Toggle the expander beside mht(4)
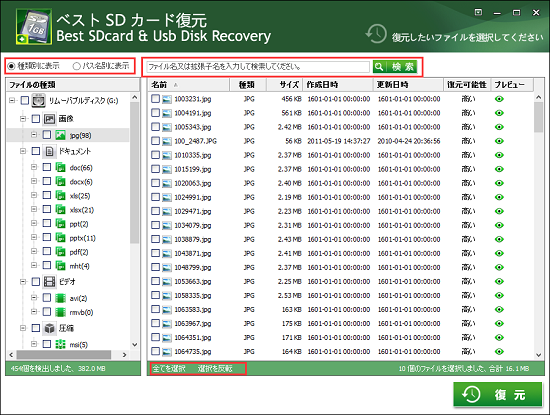 [x=34, y=265]
